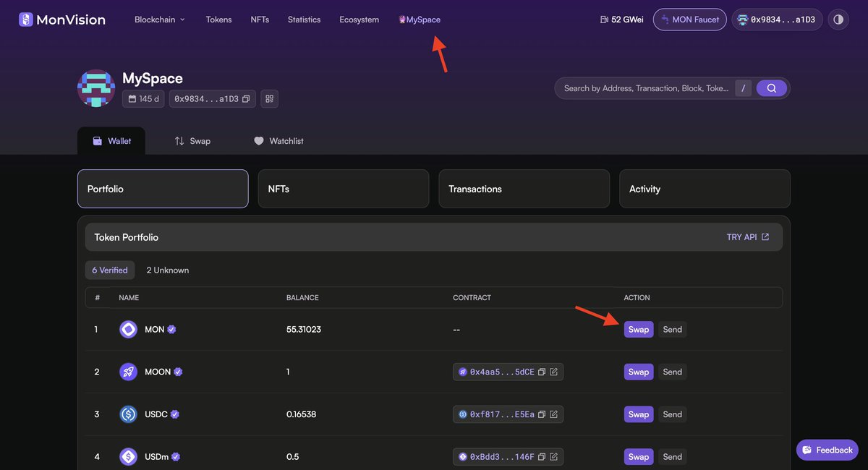Select the Activity section
Viewport: 868px width, 470px height.
click(x=705, y=189)
